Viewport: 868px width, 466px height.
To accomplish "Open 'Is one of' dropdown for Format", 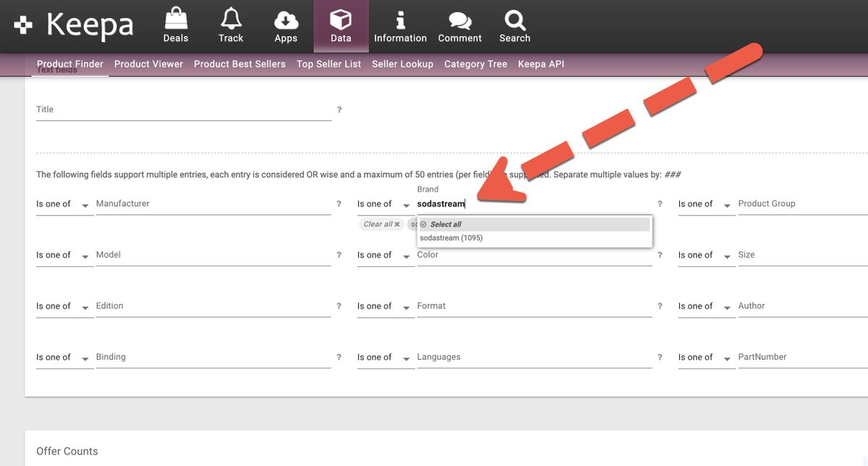I will pyautogui.click(x=386, y=307).
